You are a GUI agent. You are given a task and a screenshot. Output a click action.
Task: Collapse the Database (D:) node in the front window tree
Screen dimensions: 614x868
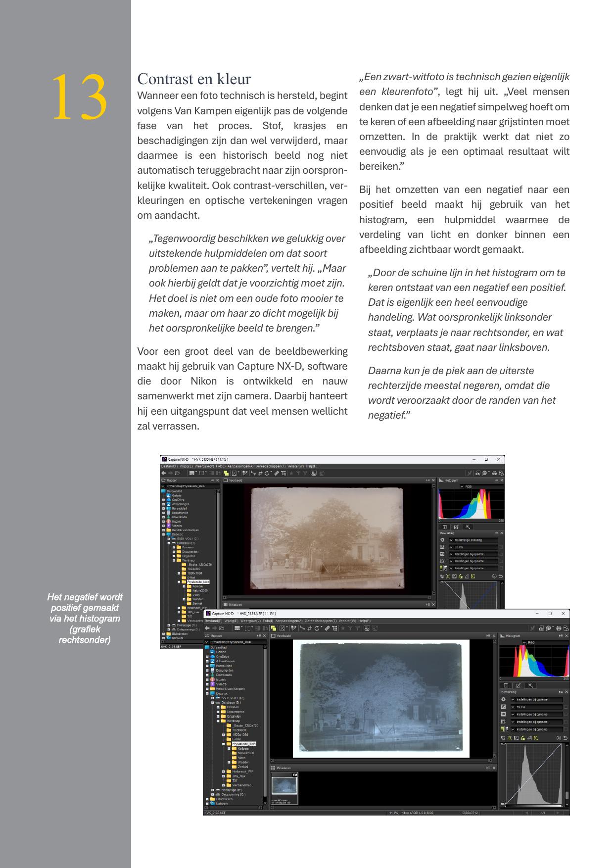coord(212,703)
